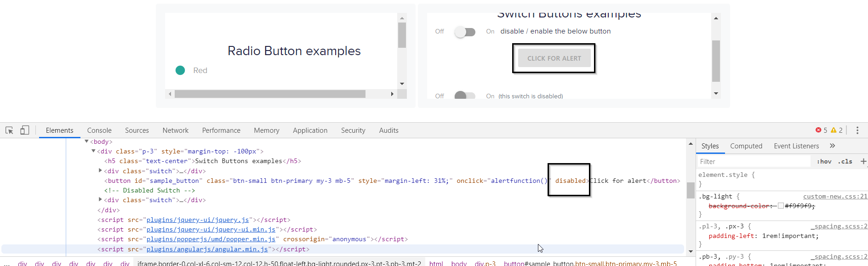
Task: Click the .bg-light selector
Action: click(x=715, y=196)
